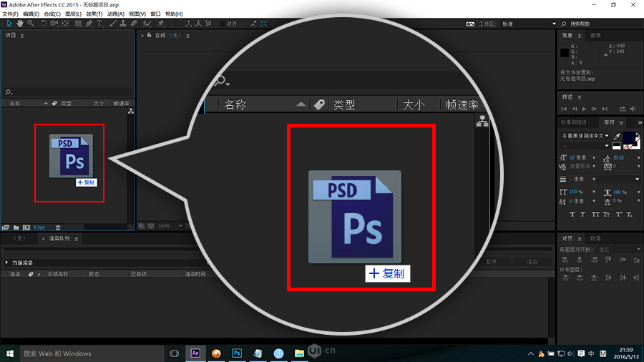Select the Roto Brush tool
644x362 pixels.
[x=147, y=24]
